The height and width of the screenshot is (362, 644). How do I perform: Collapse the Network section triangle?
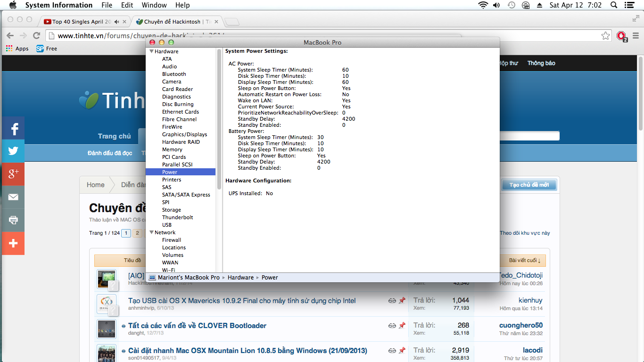point(152,232)
